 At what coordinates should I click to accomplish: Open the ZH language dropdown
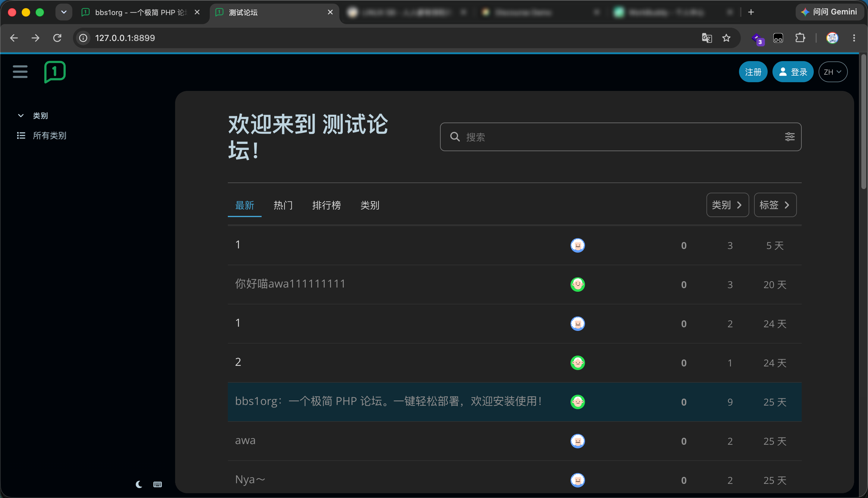833,72
